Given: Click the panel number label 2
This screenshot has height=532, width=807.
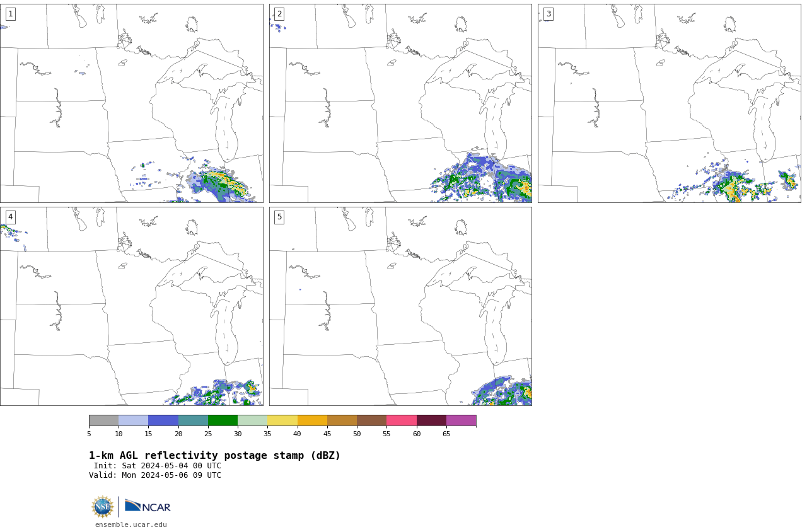Looking at the screenshot, I should point(279,14).
